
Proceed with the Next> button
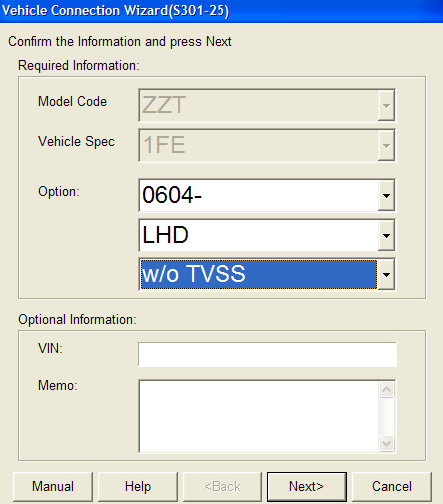(x=307, y=487)
